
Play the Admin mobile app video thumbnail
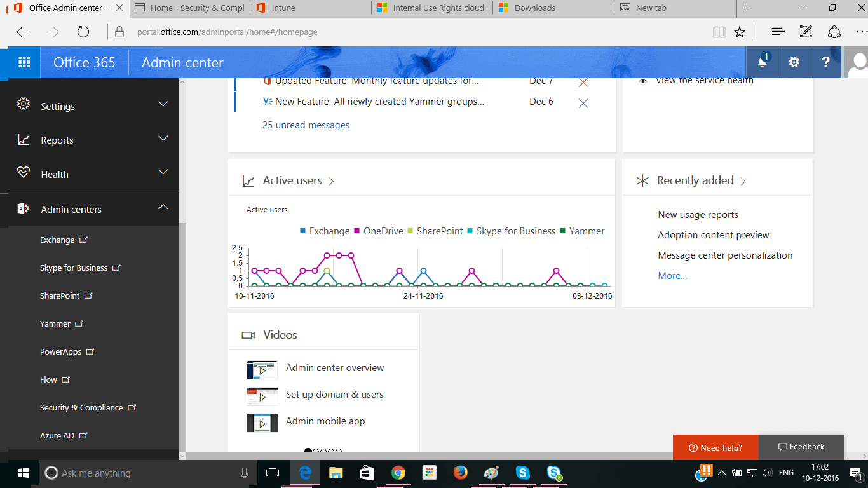click(262, 423)
